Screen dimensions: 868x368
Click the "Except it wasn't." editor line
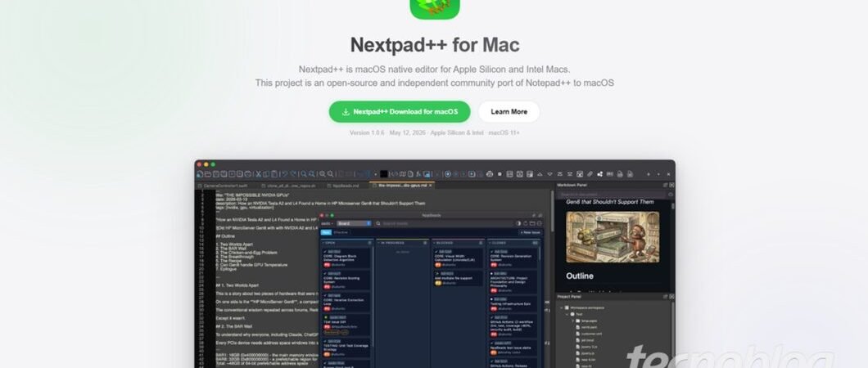(x=232, y=318)
